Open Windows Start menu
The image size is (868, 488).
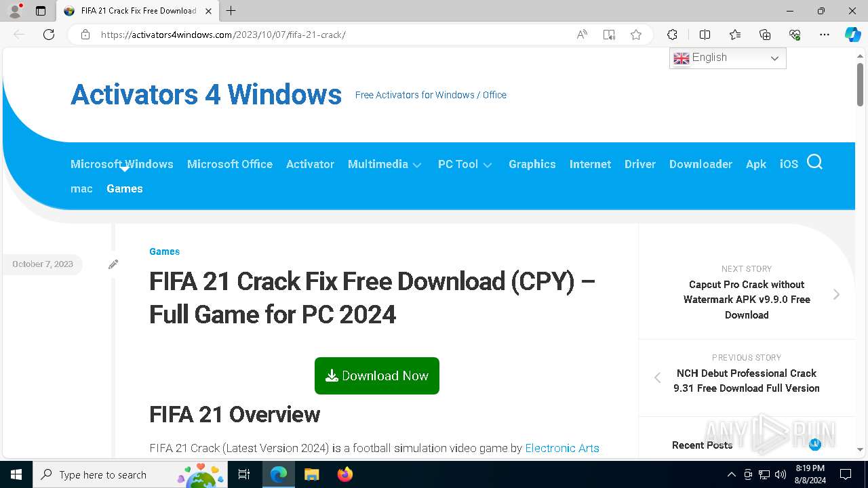coord(16,474)
